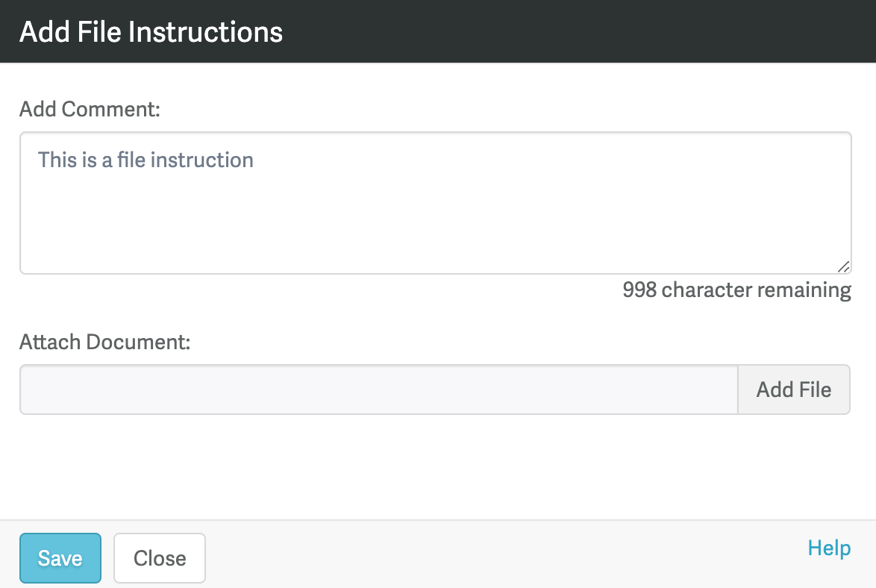Viewport: 876px width, 588px height.
Task: Click the "Add File Instructions" title text
Action: coord(151,32)
